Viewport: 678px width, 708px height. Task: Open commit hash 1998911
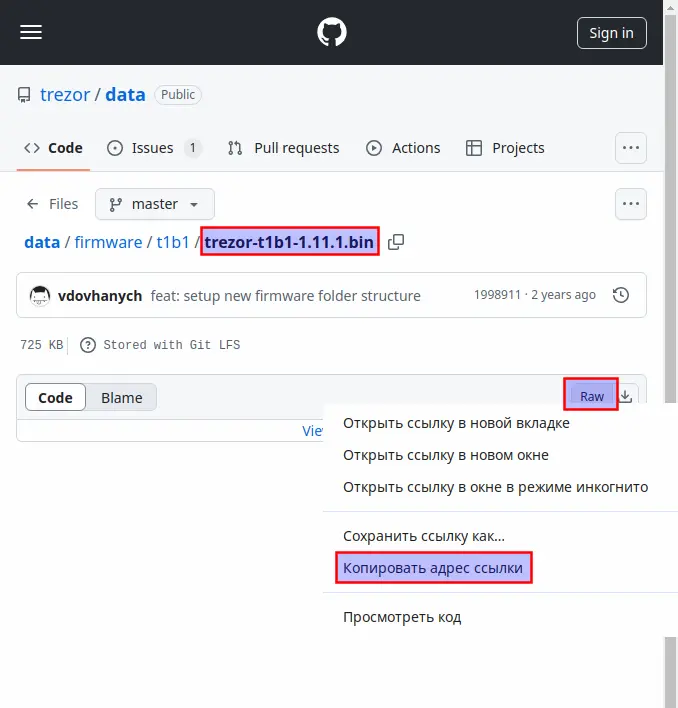click(497, 295)
